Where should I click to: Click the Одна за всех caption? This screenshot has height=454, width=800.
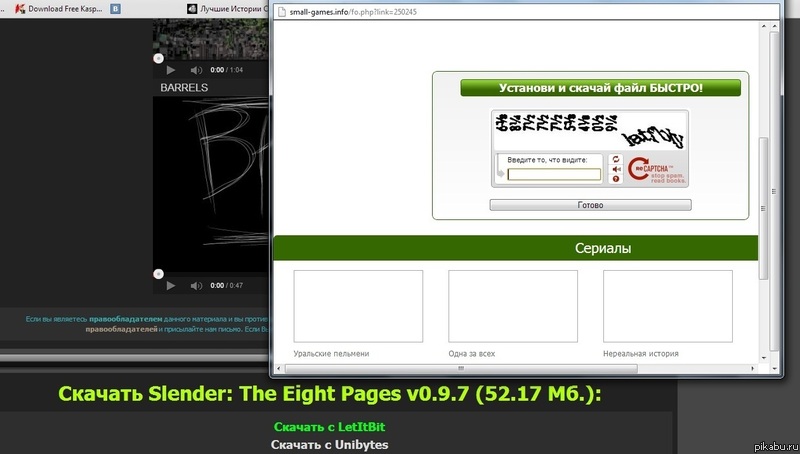click(471, 354)
